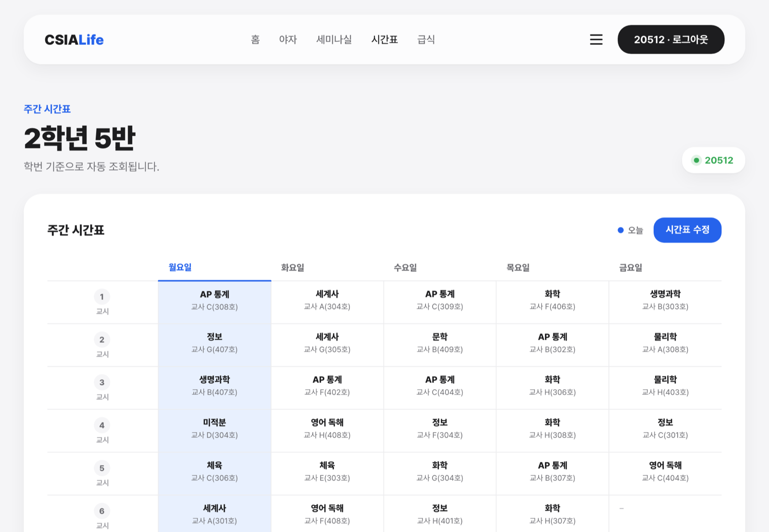Image resolution: width=769 pixels, height=532 pixels.
Task: Select Monday 미적분 교사 D(304호) cell
Action: point(214,431)
